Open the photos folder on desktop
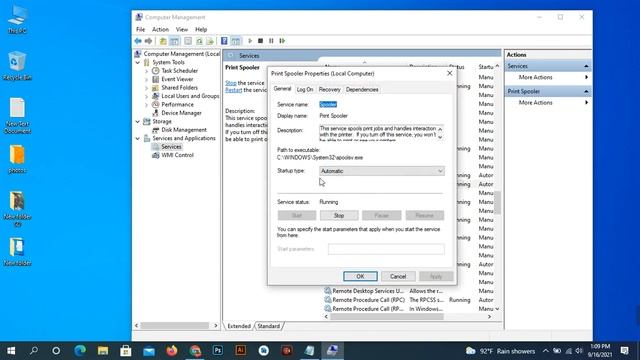The width and height of the screenshot is (640, 360). 17,159
